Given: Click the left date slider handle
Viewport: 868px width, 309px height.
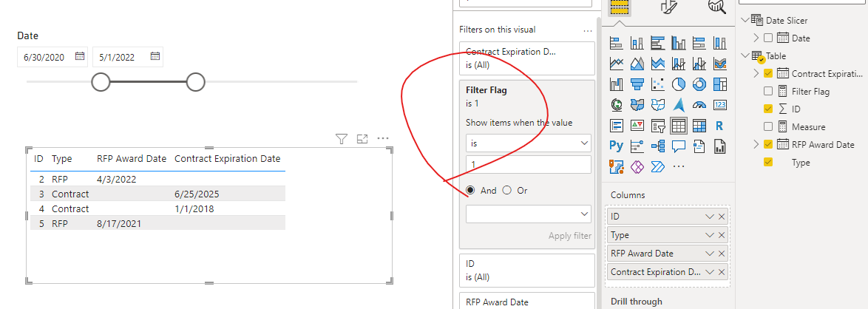Looking at the screenshot, I should click(101, 82).
